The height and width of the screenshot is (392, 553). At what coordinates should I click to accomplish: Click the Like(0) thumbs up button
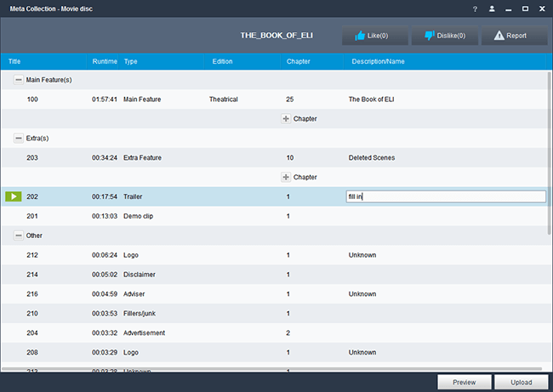[375, 35]
